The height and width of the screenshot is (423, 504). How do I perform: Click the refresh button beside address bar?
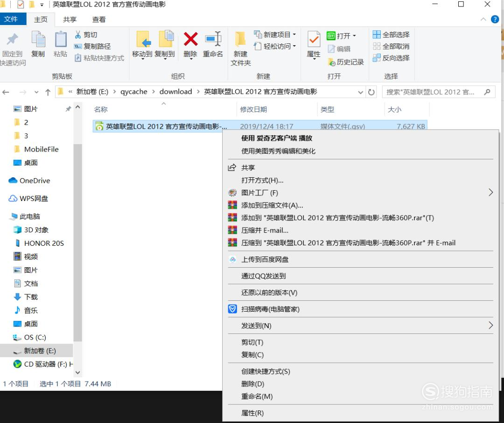[x=371, y=92]
